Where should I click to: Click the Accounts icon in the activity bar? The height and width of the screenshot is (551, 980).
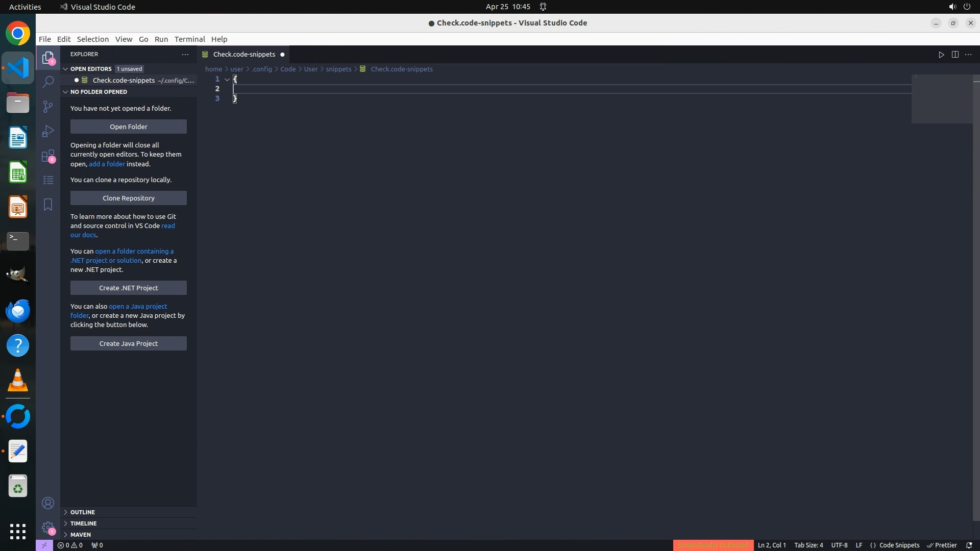[x=48, y=503]
